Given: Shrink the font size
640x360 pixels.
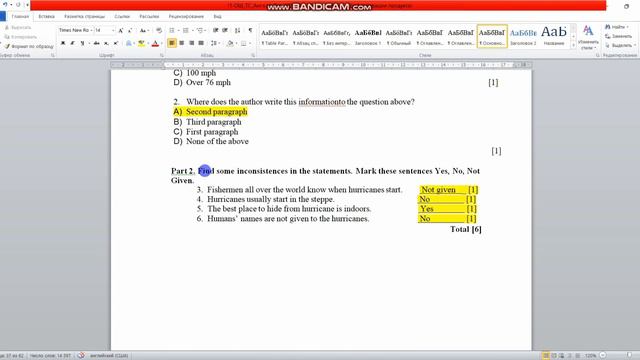Looking at the screenshot, I should coord(130,31).
